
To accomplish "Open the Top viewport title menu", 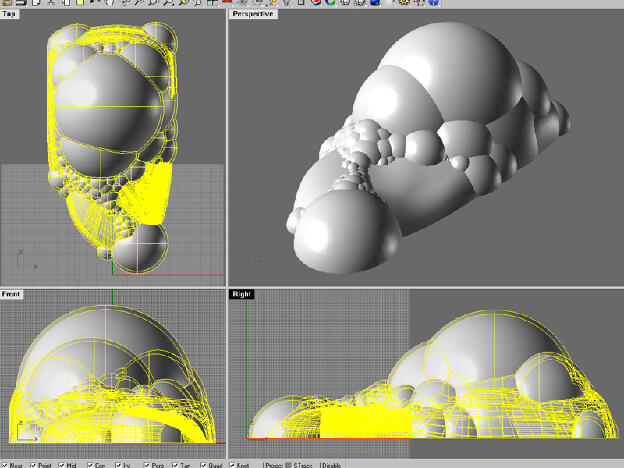I will click(x=11, y=14).
